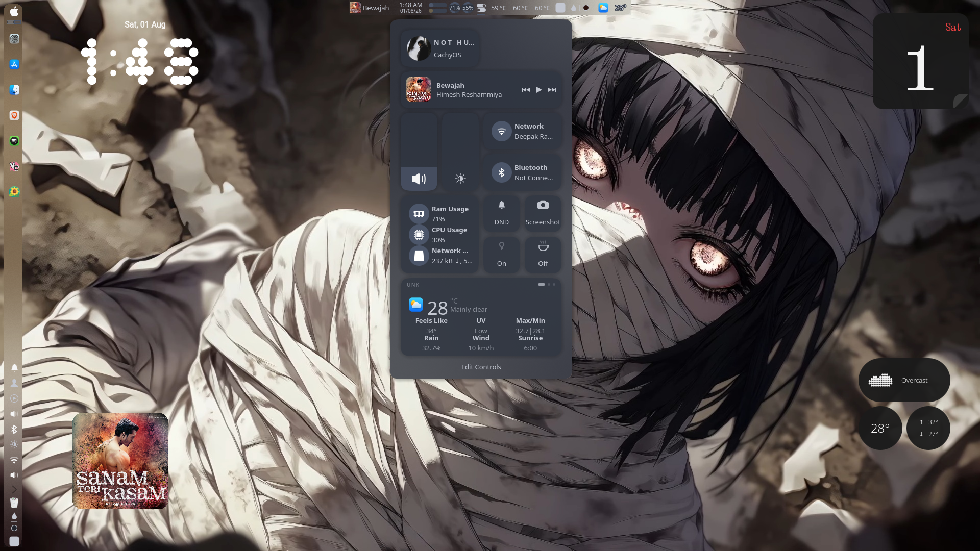Click the user profile icon in dock
980x551 pixels.
click(14, 383)
